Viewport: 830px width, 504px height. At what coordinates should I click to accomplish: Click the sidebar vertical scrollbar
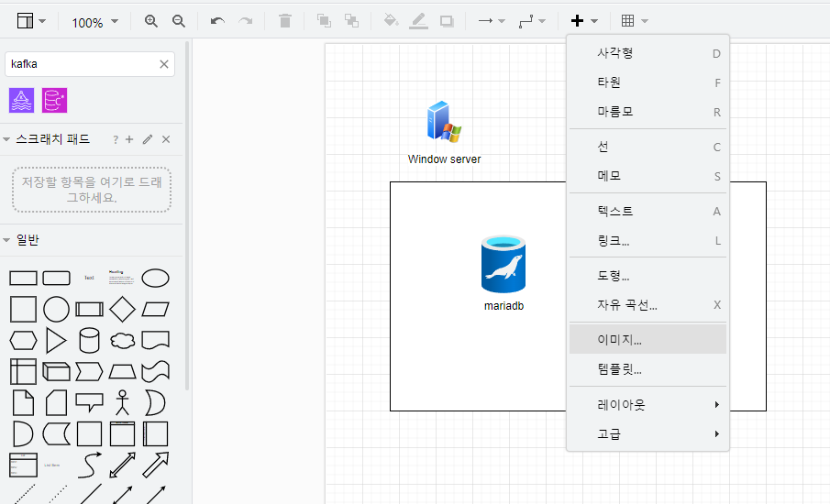pyautogui.click(x=187, y=215)
